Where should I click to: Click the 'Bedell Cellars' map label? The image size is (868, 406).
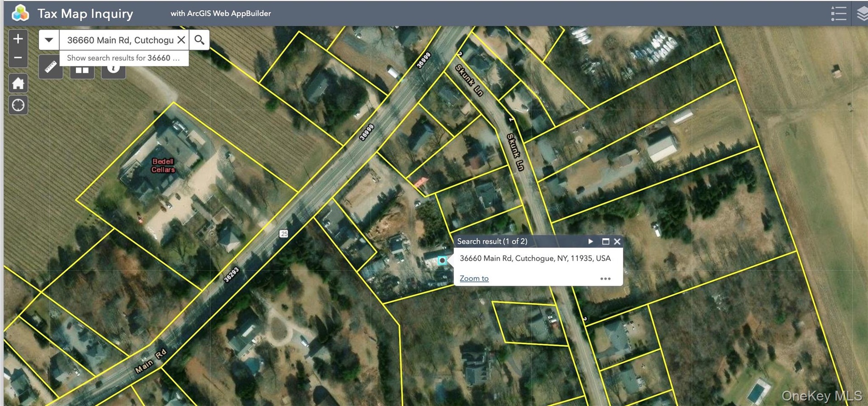coord(163,165)
